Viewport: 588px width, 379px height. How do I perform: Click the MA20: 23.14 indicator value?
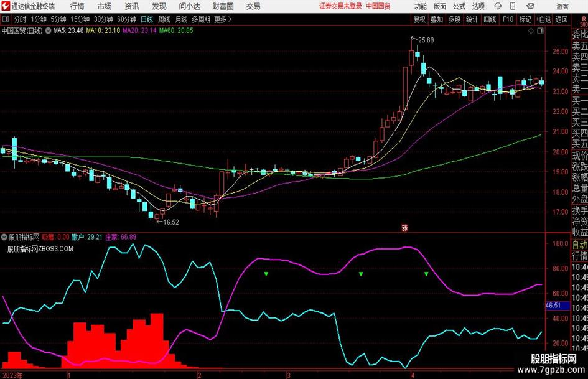(139, 30)
